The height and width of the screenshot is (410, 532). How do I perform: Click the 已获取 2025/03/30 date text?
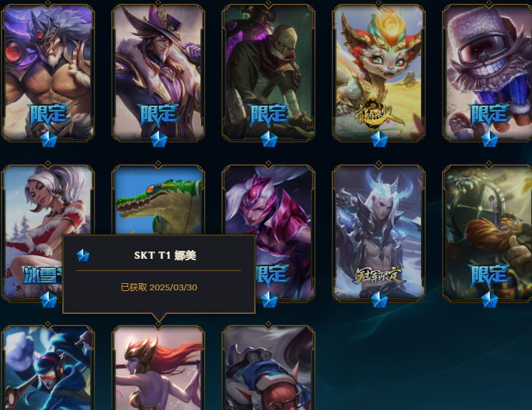tap(159, 287)
